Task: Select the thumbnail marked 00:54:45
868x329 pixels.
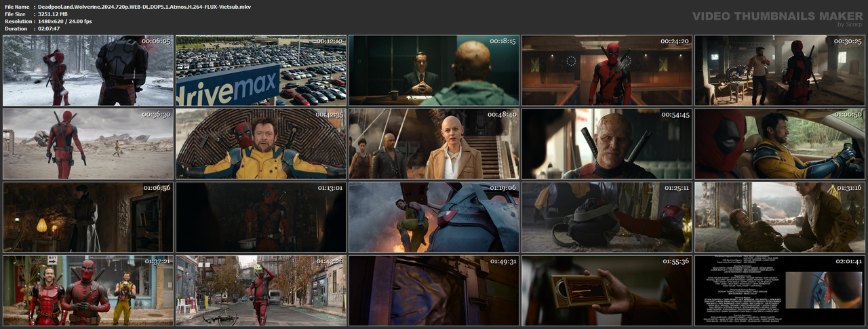Action: (607, 144)
